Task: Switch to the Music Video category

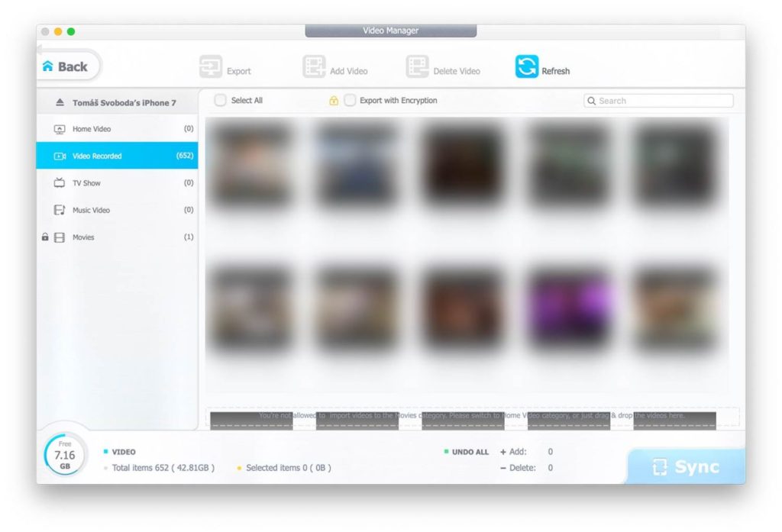Action: point(91,210)
